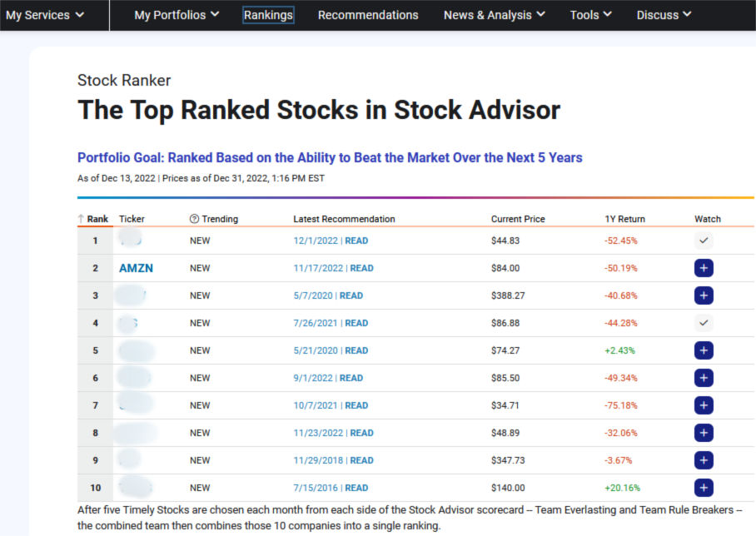This screenshot has width=756, height=536.
Task: Read the 12/1/2022 recommendation
Action: pyautogui.click(x=356, y=241)
